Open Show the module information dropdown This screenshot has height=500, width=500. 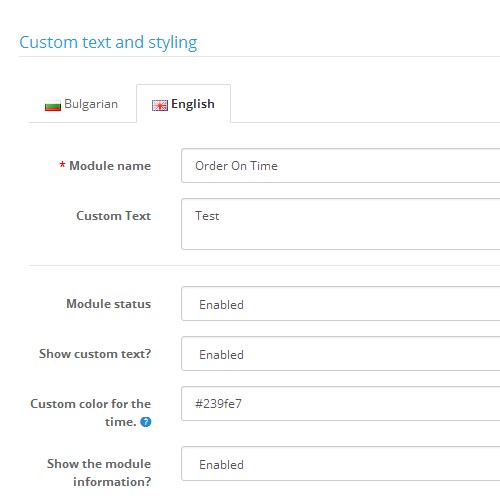pos(340,464)
